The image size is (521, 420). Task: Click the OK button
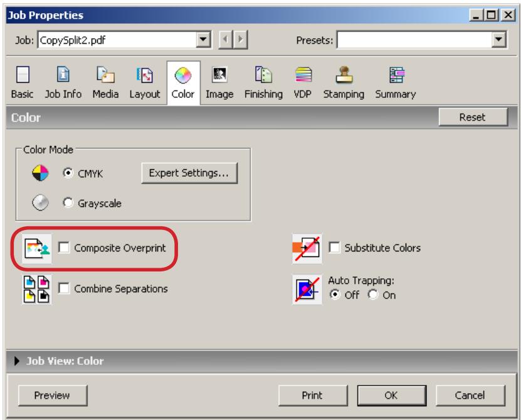click(392, 396)
